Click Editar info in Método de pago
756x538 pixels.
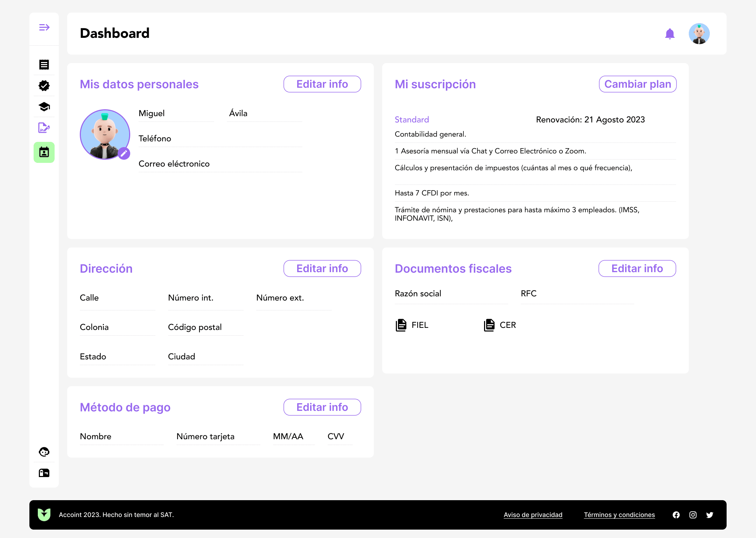(322, 407)
